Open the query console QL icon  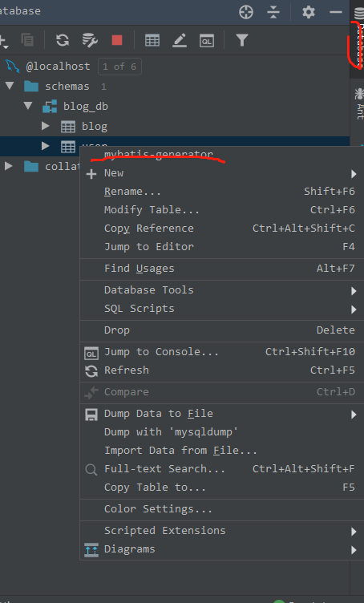pos(207,40)
